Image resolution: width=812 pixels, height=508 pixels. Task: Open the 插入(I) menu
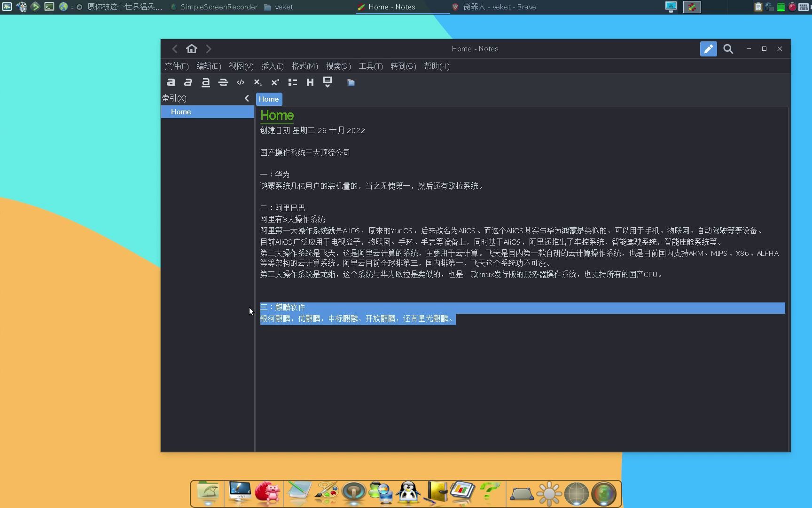pos(273,66)
